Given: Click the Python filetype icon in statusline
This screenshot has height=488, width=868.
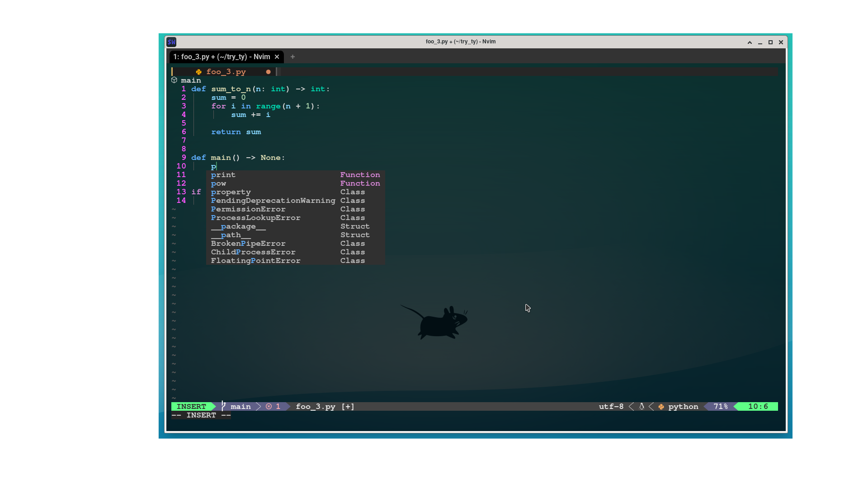Looking at the screenshot, I should coord(661,407).
